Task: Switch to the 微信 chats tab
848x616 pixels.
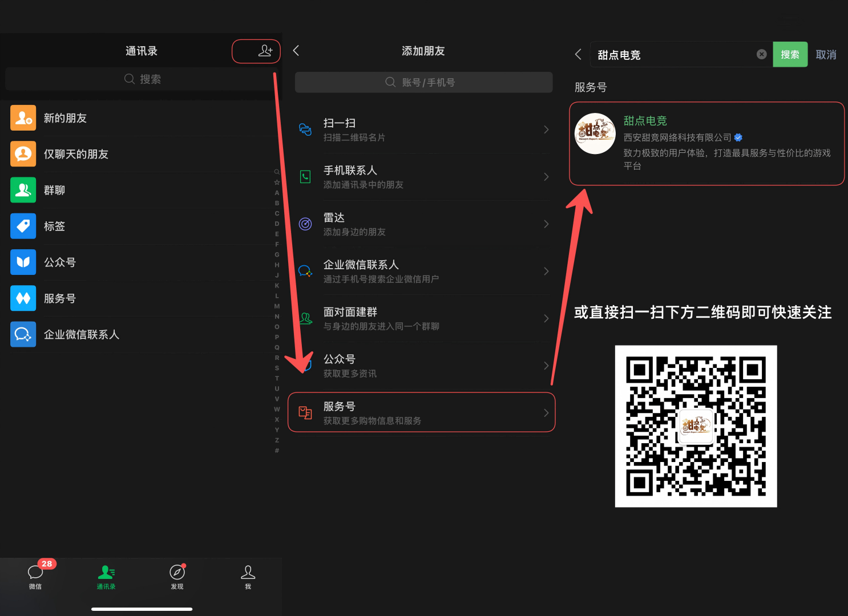Action: point(35,577)
